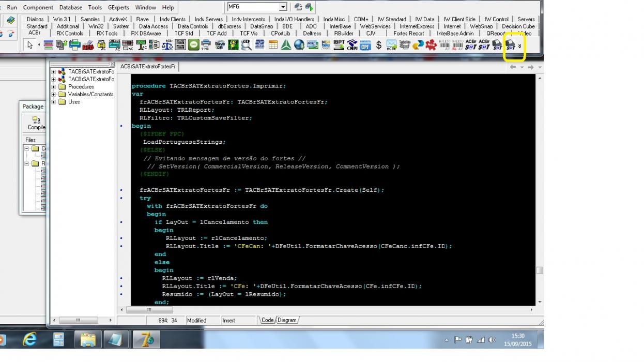This screenshot has height=362, width=644.
Task: Click the editor horizontal scrollbar thumb
Action: [x=149, y=309]
